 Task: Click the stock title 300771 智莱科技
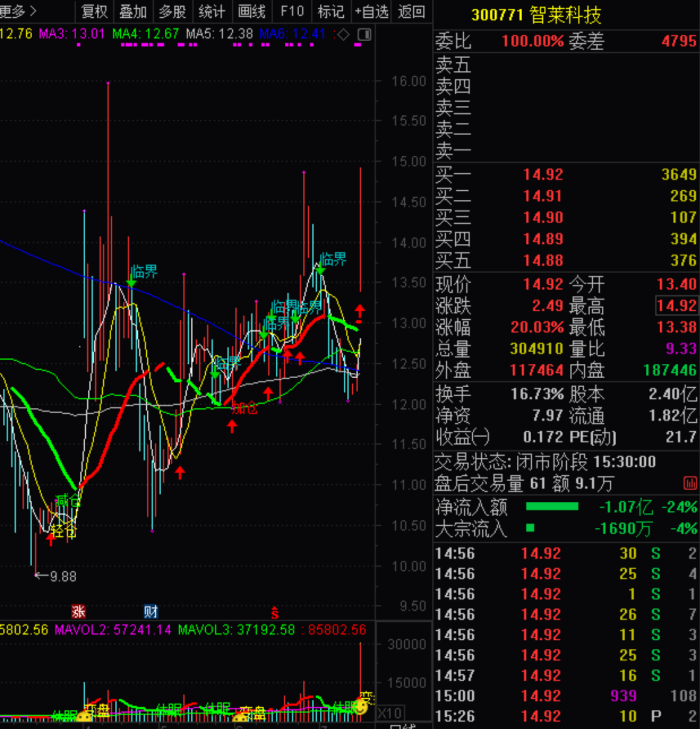(x=536, y=15)
